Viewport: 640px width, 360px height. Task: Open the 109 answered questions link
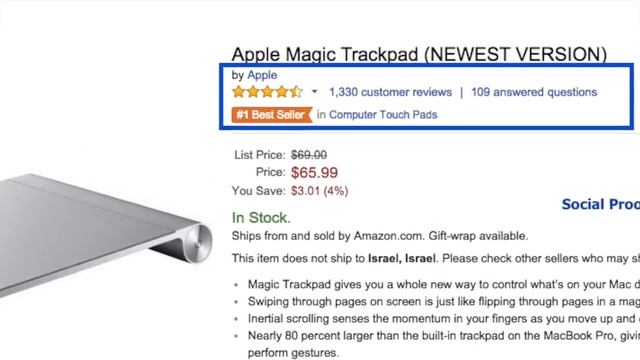(534, 92)
